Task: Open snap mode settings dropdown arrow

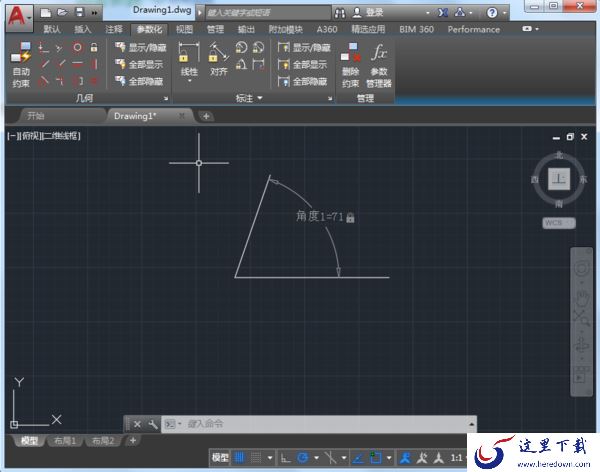Action: click(x=270, y=458)
